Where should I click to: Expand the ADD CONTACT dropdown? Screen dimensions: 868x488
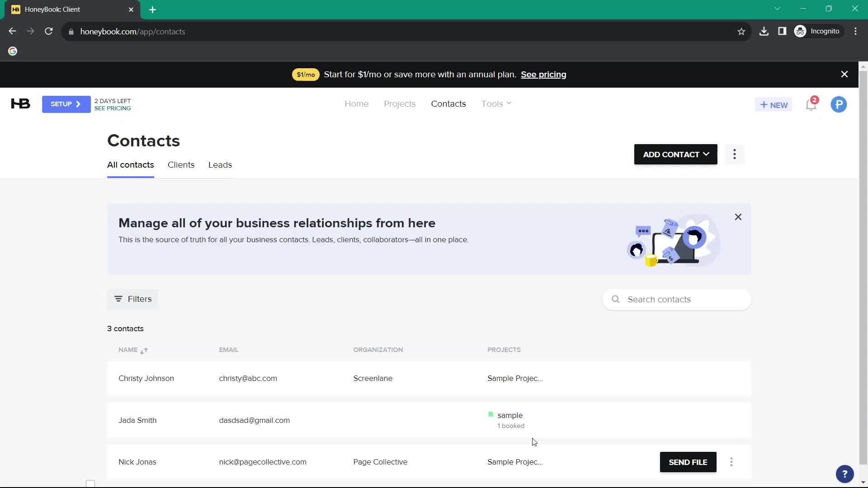pyautogui.click(x=675, y=155)
